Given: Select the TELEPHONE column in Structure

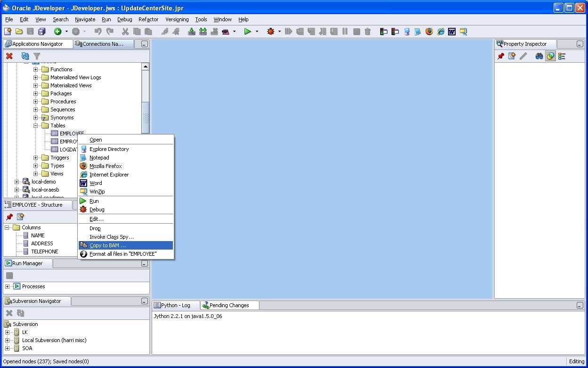Looking at the screenshot, I should click(x=45, y=251).
